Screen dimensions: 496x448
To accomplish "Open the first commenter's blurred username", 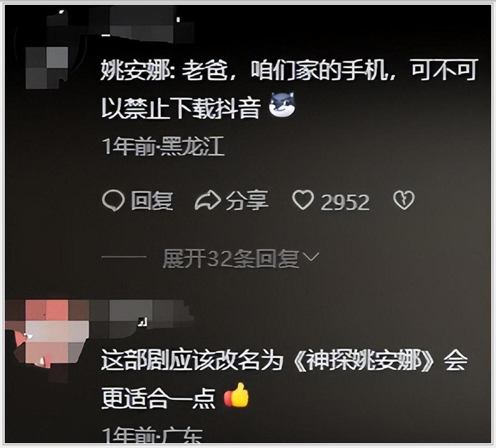I will coord(147,27).
